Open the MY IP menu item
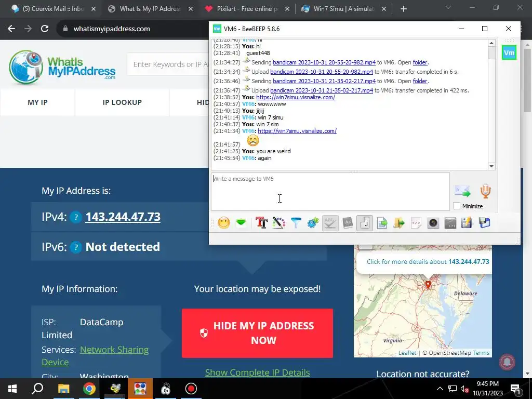 37,102
